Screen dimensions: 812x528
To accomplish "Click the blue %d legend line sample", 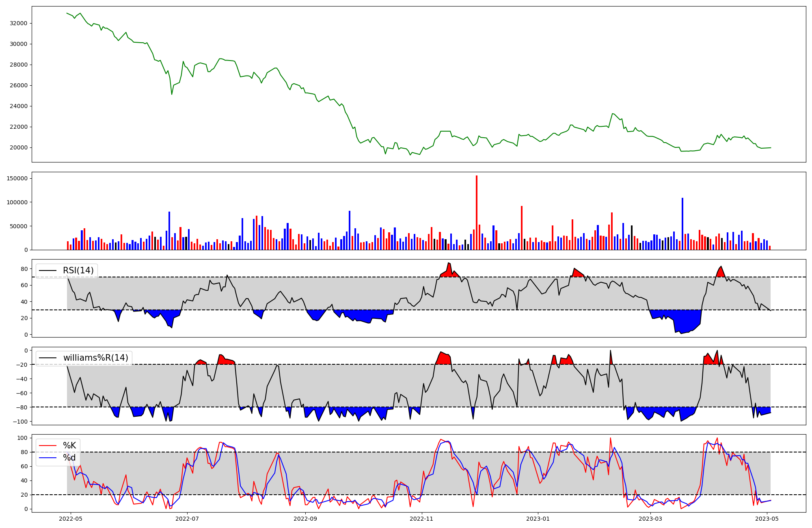I will click(x=47, y=458).
